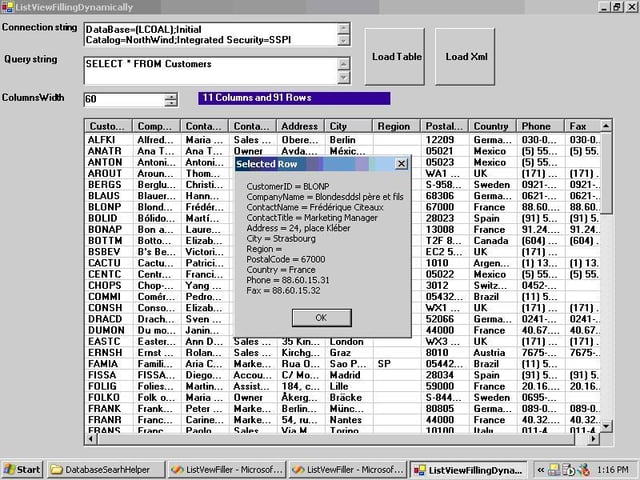Screen dimensions: 640x480
Task: Click the ListViewFillingDynamically title bar app icon
Action: [x=7, y=7]
